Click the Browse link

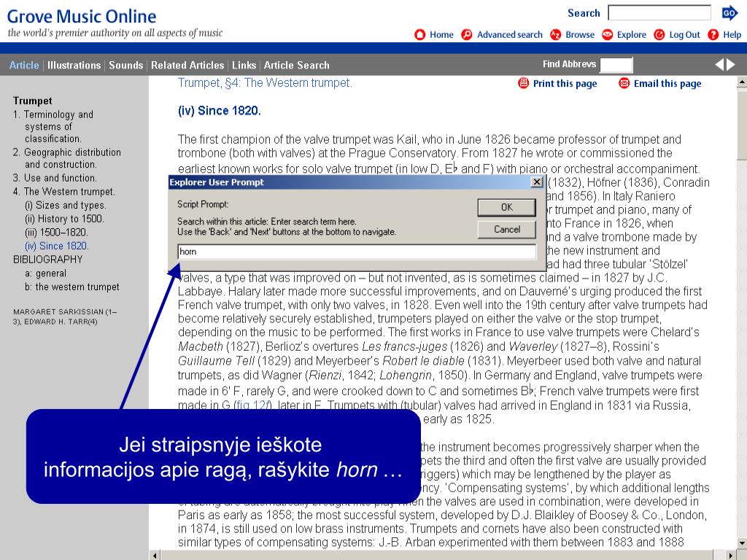(580, 35)
